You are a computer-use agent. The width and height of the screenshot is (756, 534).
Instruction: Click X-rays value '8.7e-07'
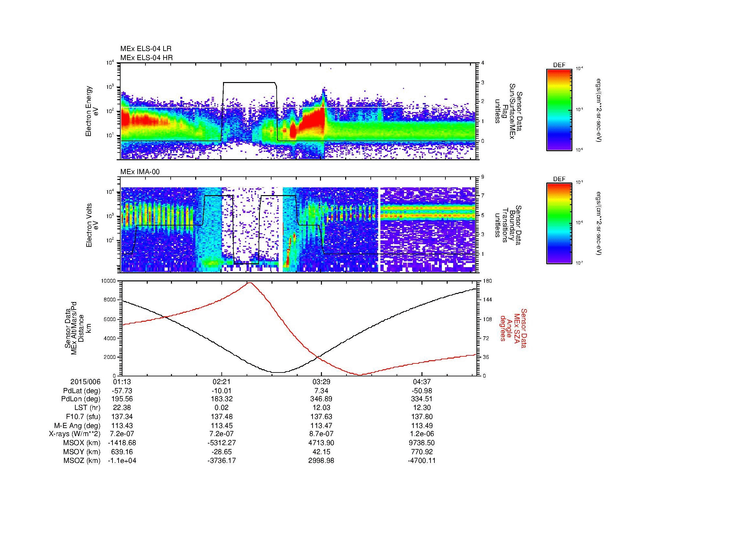(x=321, y=434)
